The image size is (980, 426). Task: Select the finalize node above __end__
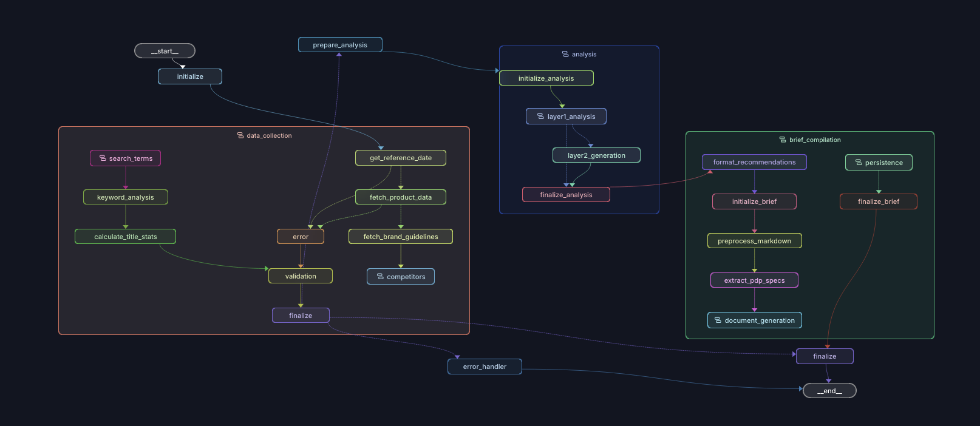(x=825, y=356)
